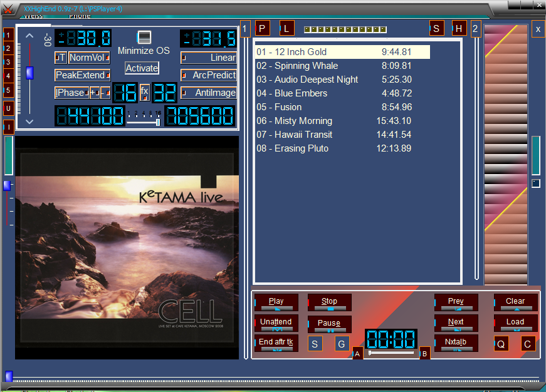Select preset 5 in the left sidebar
Viewport: 546px width, 392px height.
coord(8,90)
